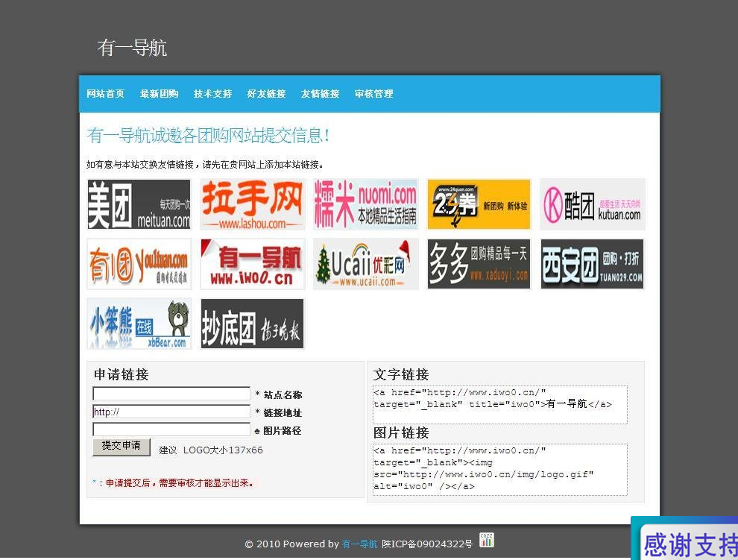Open the 审核管理 nav item
Screen dimensions: 738x560
[x=373, y=94]
